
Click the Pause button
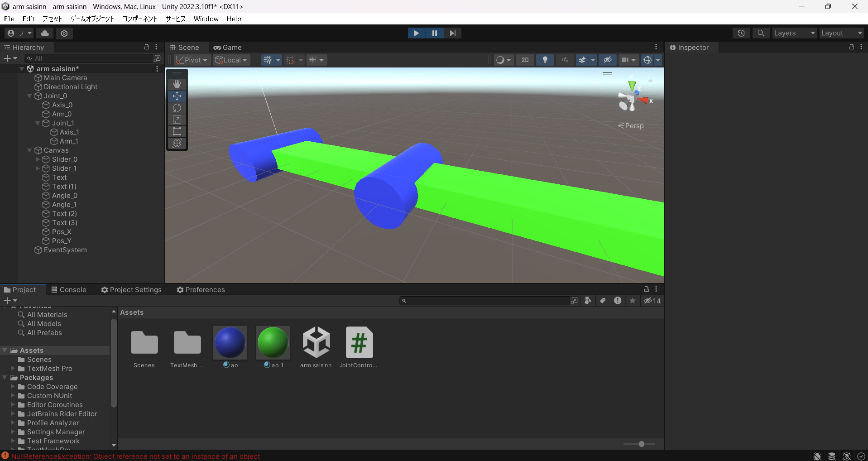434,33
